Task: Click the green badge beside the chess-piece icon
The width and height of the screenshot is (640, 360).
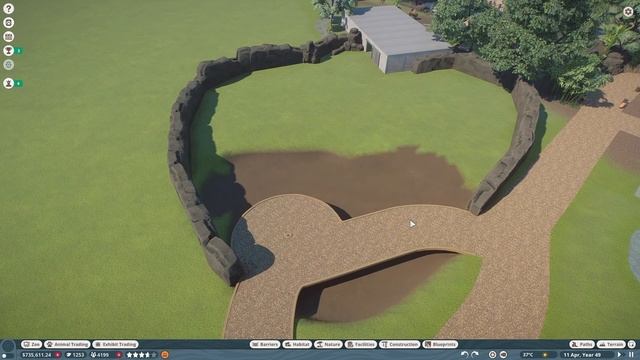Action: pos(19,83)
